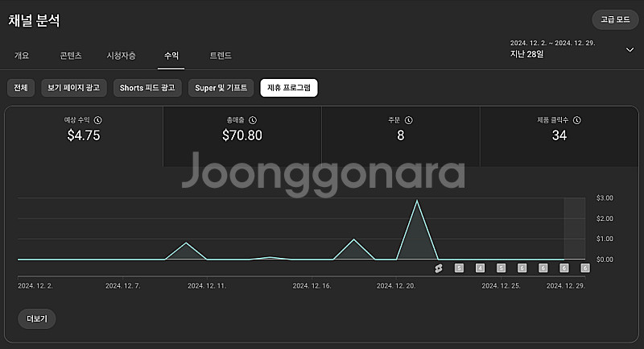Click the 2024. 12. 7. axis label
Viewport: 644px width, 349px height.
pyautogui.click(x=123, y=285)
